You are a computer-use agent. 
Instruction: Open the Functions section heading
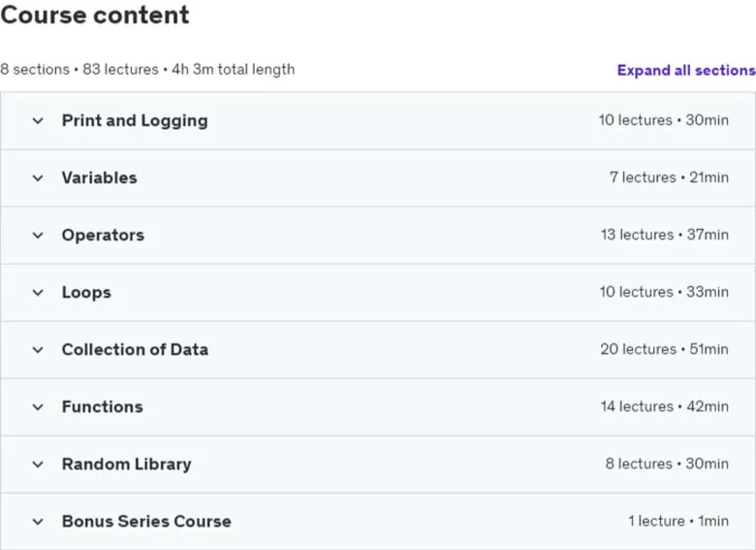pos(102,407)
